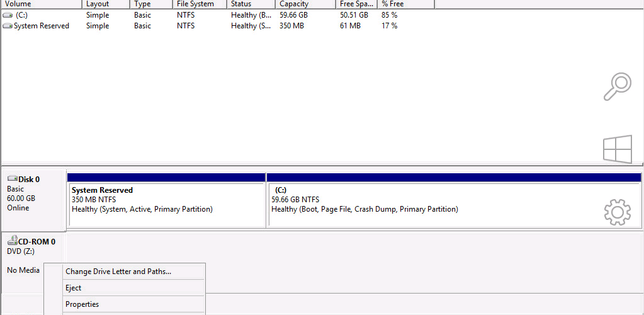Select the (C:) volume name in list
The height and width of the screenshot is (315, 644).
(x=21, y=15)
